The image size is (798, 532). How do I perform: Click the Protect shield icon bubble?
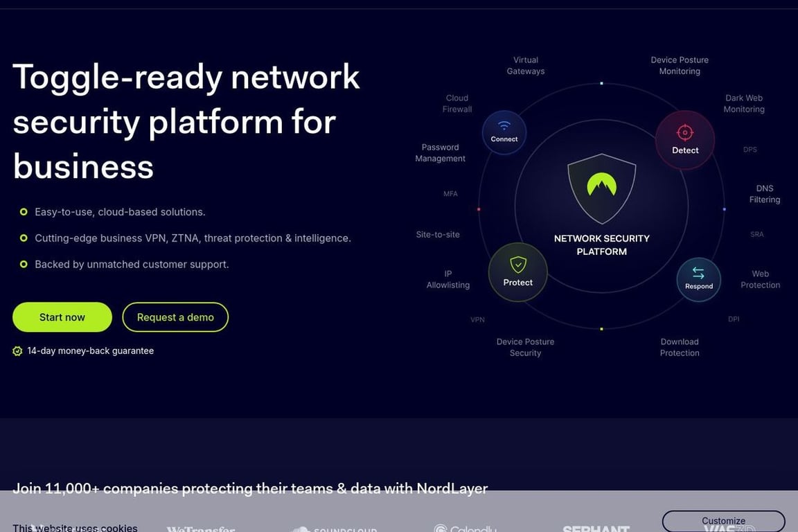click(517, 272)
